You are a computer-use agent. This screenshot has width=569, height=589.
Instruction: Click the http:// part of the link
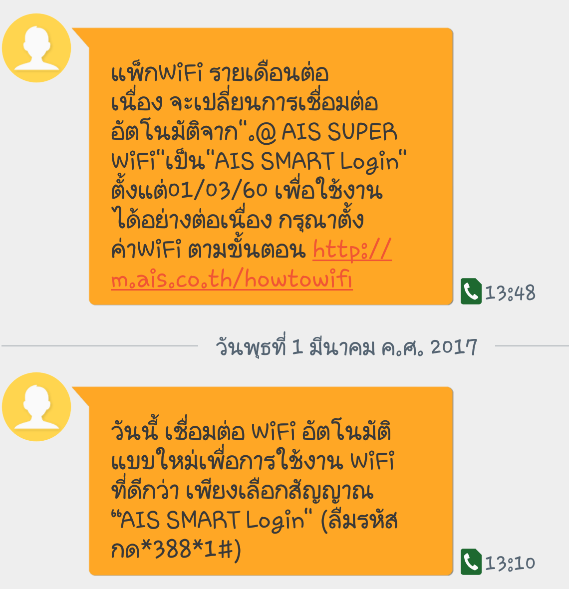point(352,250)
